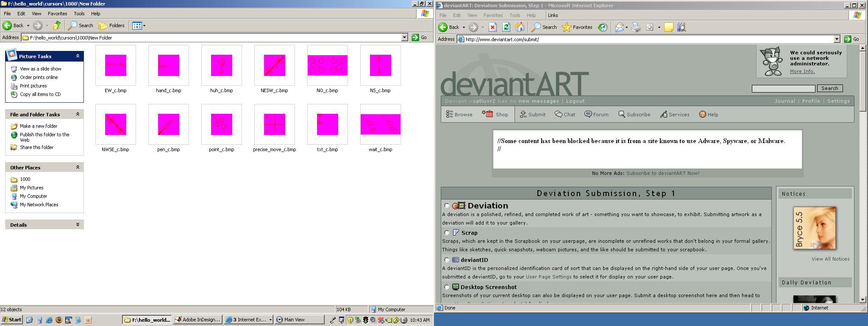Screen dimensions: 868x326
Task: Open deviantART Forum
Action: pyautogui.click(x=596, y=114)
